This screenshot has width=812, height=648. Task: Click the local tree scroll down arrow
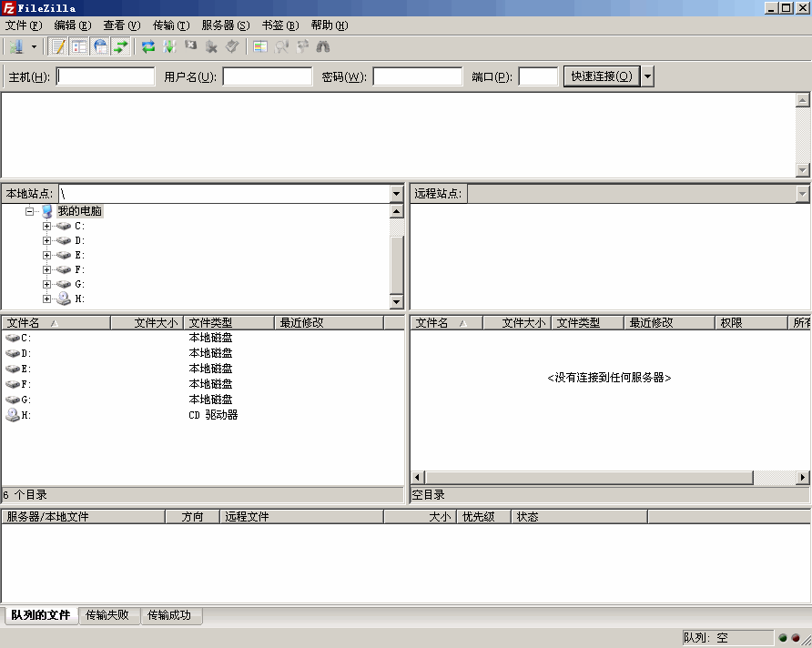[396, 302]
